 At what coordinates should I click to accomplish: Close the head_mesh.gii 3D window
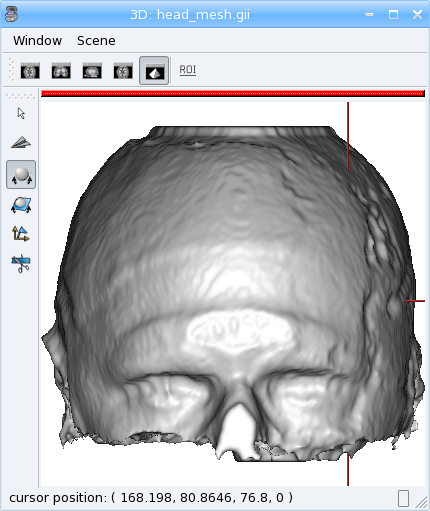417,14
